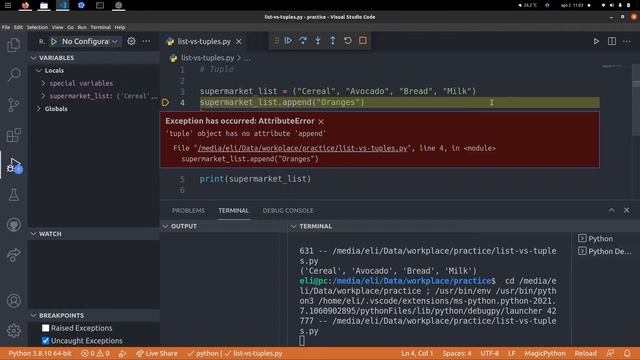Click MagicPython language mode
The height and width of the screenshot is (360, 640).
545,353
